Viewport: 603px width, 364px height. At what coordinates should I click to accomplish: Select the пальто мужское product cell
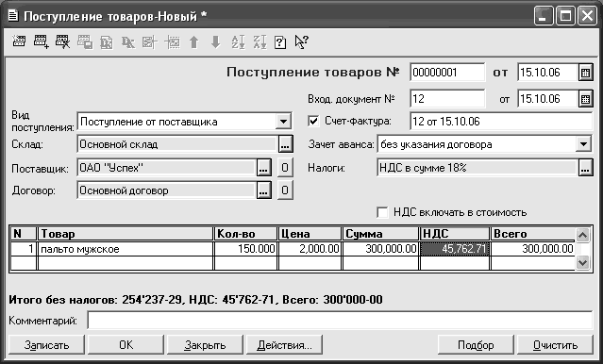coord(126,249)
